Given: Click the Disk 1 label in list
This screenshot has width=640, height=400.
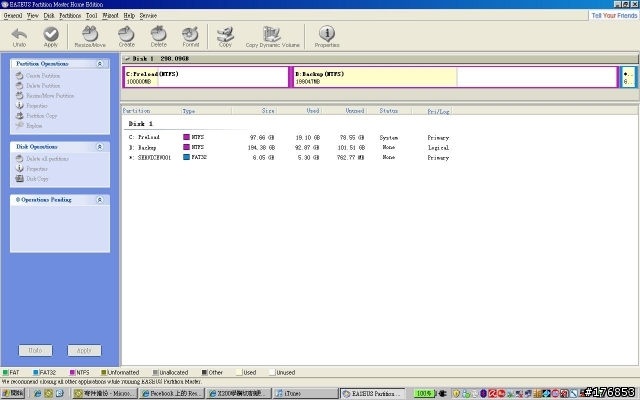Looking at the screenshot, I should click(140, 124).
